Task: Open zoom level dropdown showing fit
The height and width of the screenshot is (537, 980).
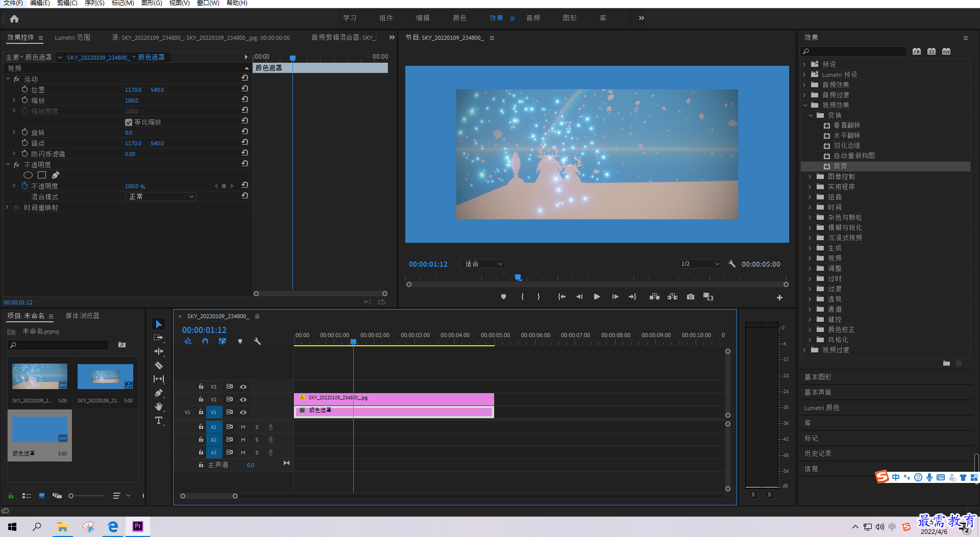Action: (x=483, y=264)
